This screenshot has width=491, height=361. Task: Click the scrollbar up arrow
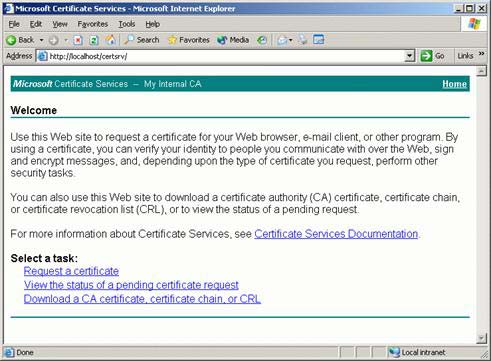481,71
